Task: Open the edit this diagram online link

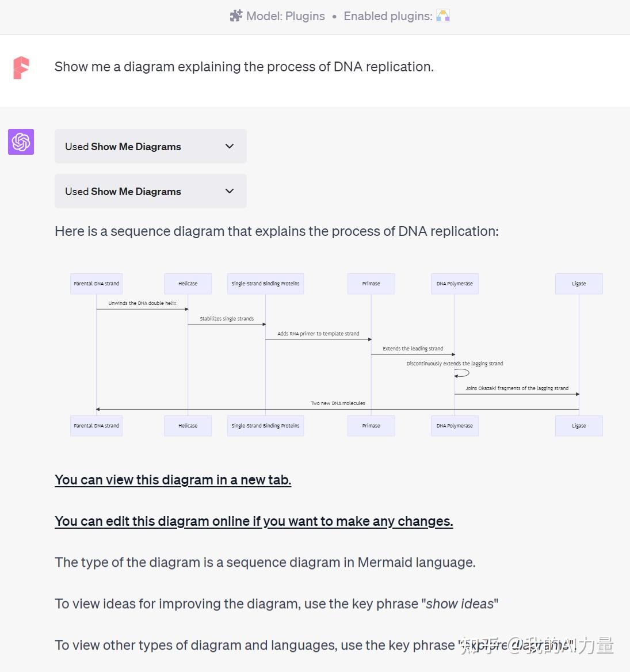Action: pyautogui.click(x=254, y=521)
